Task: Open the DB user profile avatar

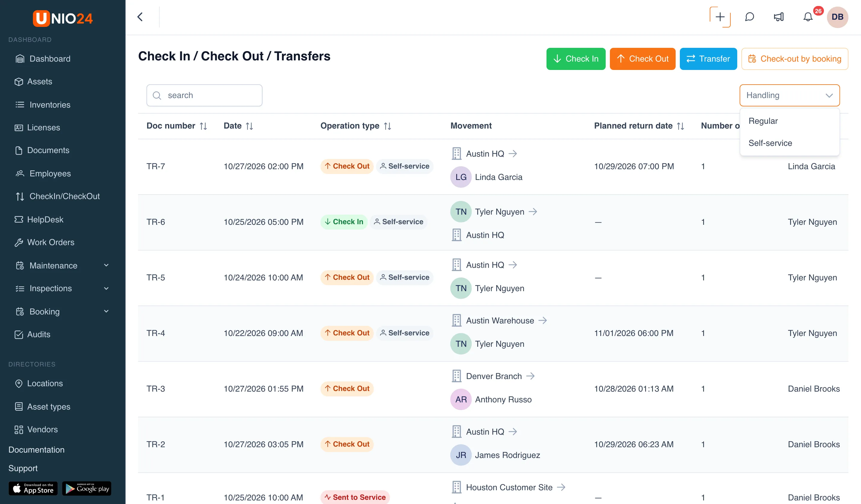Action: 837,17
